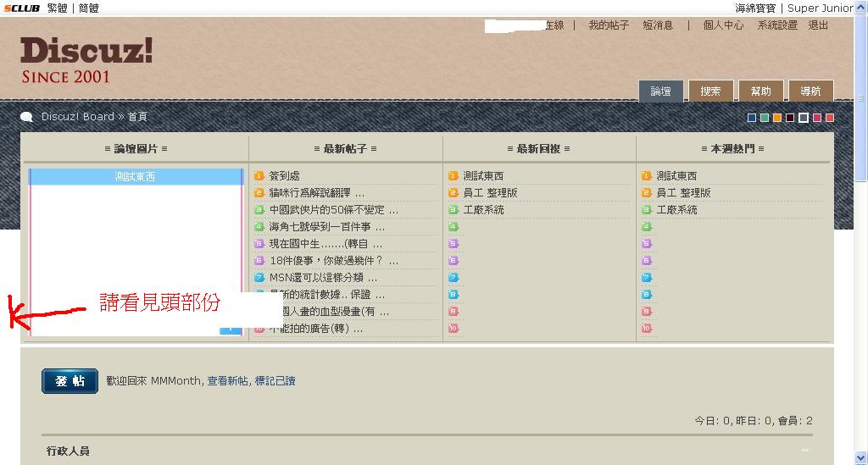
Task: Click the 標記已讀 link
Action: pyautogui.click(x=275, y=381)
